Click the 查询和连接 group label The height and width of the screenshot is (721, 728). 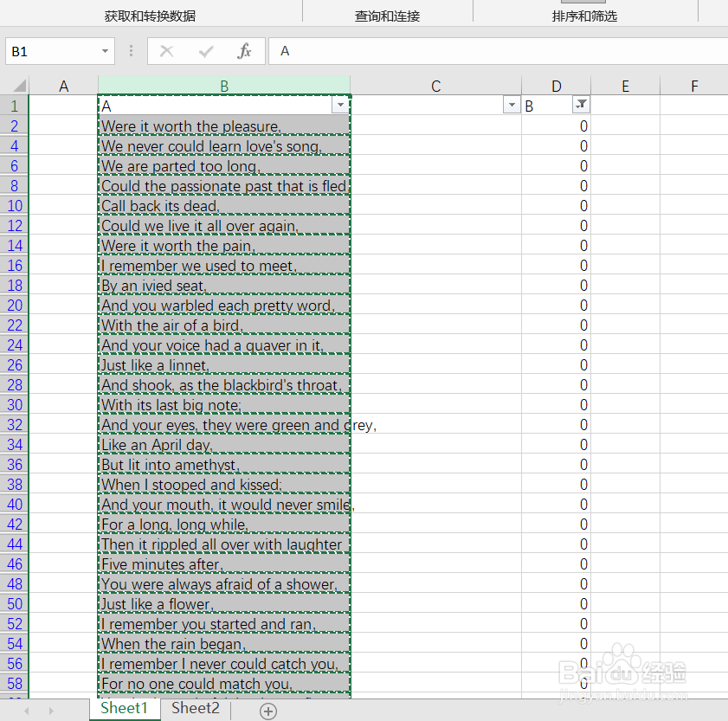[387, 16]
